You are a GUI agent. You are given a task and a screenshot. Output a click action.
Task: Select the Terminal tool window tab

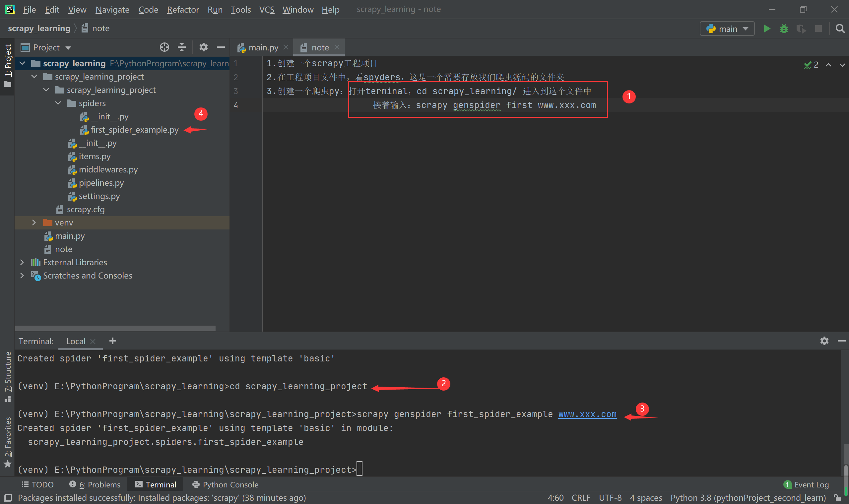pos(156,485)
